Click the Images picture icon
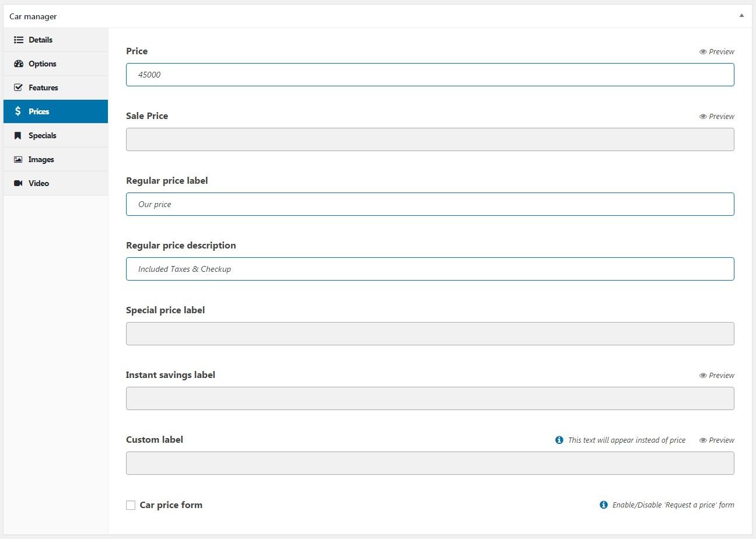The width and height of the screenshot is (756, 539). [x=18, y=160]
